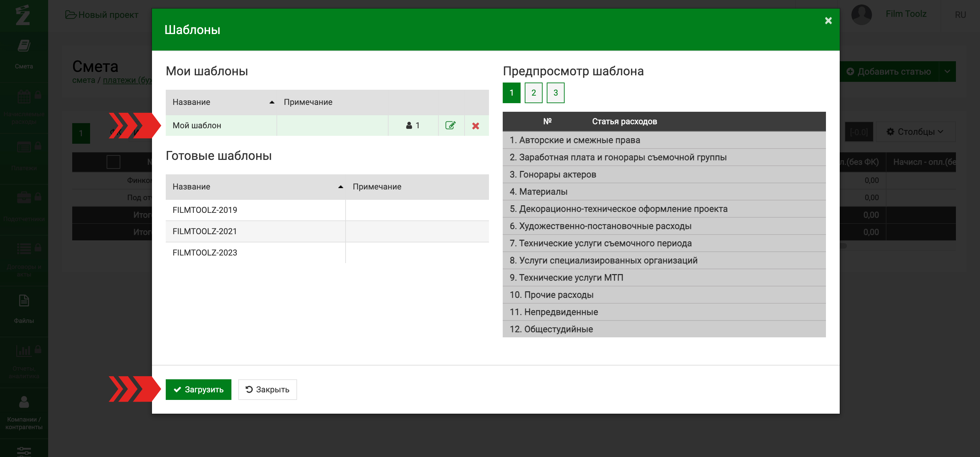The height and width of the screenshot is (457, 980).
Task: Click the Film Toolz user avatar
Action: click(x=861, y=14)
